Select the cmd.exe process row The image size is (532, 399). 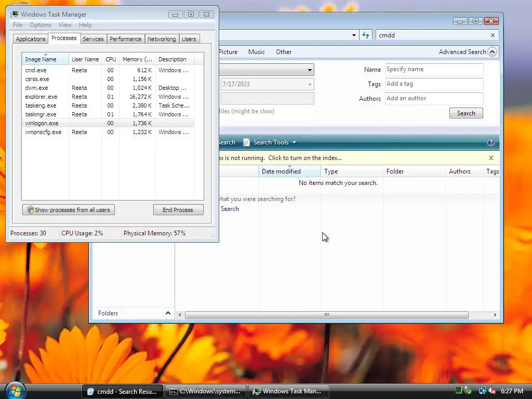(x=108, y=70)
